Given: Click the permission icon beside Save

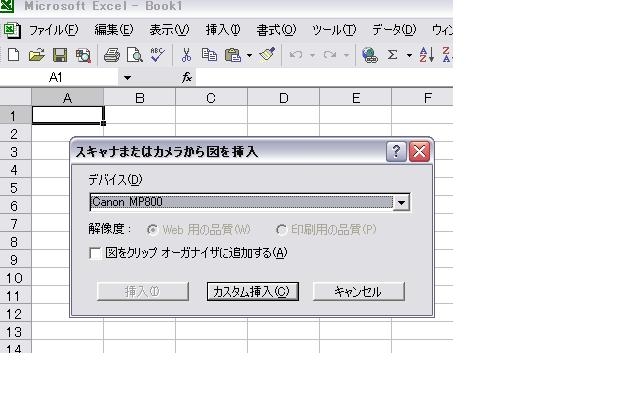Looking at the screenshot, I should point(83,55).
